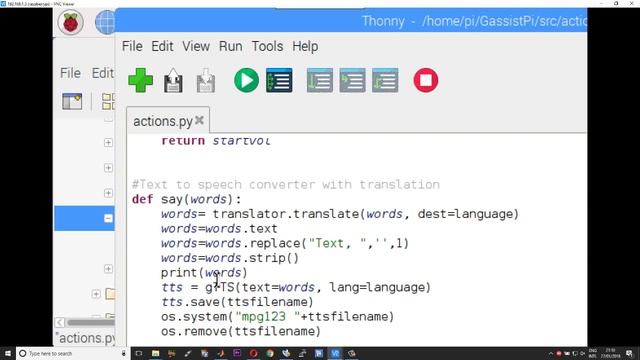Open the Windows notification center icon

[629, 353]
